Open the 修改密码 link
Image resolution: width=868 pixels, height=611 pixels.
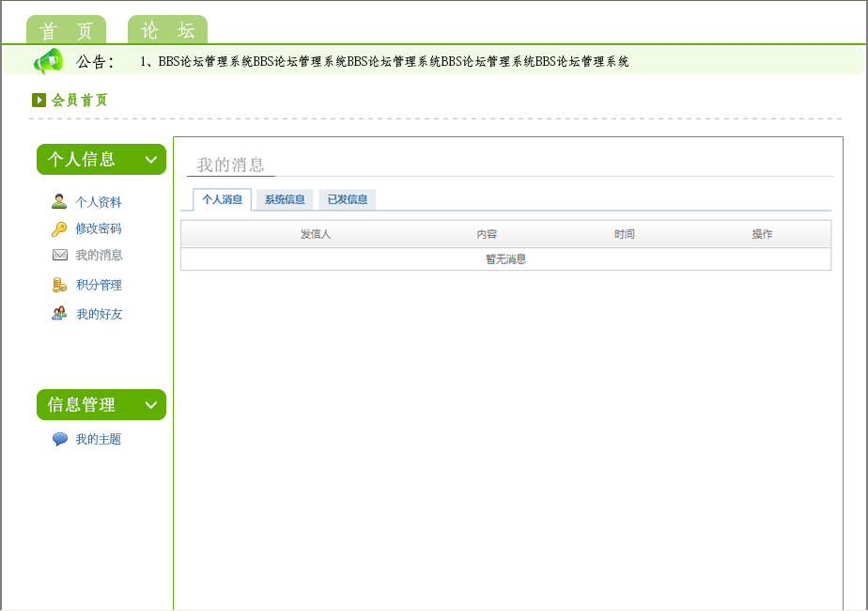coord(99,228)
